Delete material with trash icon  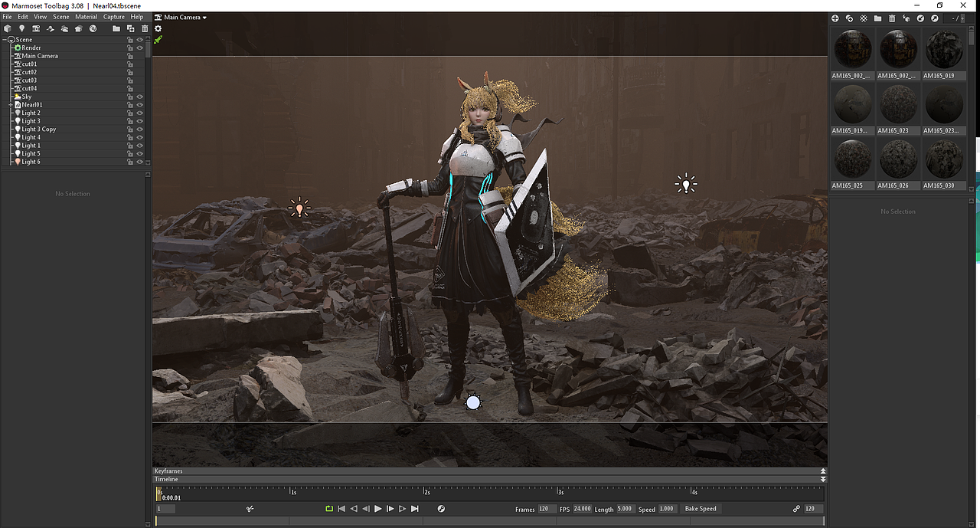click(892, 18)
